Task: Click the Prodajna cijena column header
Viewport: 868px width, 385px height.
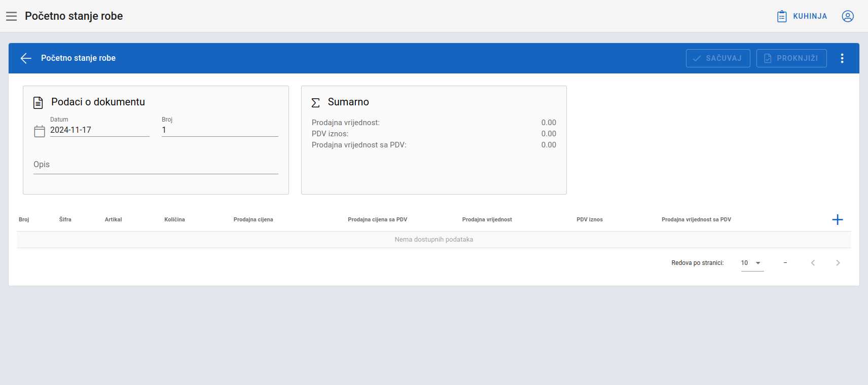Action: [253, 219]
